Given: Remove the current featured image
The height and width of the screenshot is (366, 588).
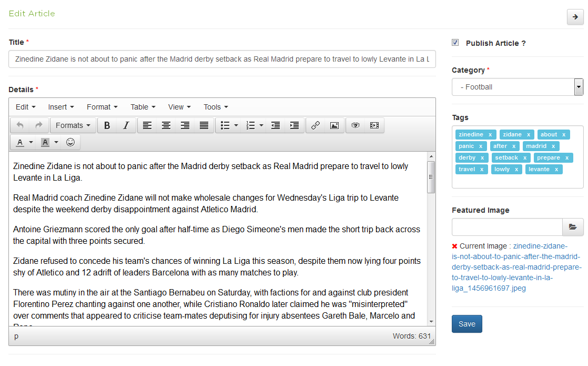Looking at the screenshot, I should (x=454, y=246).
